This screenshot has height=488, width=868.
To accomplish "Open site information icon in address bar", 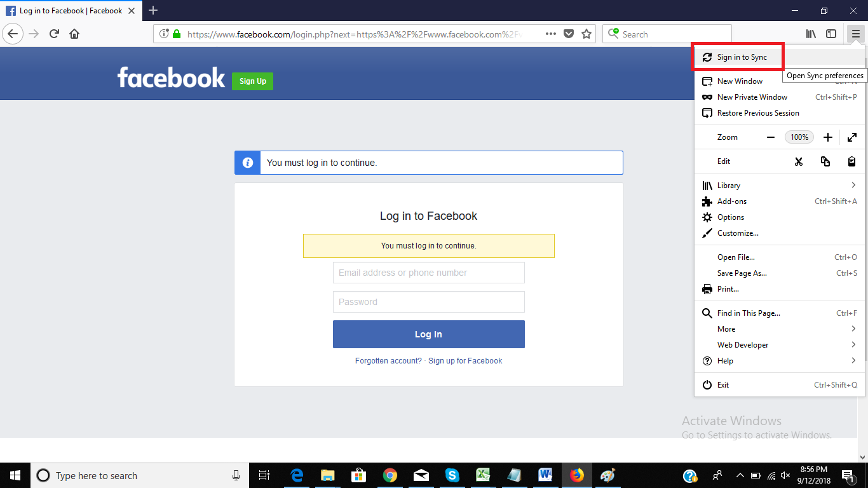I will (x=164, y=34).
